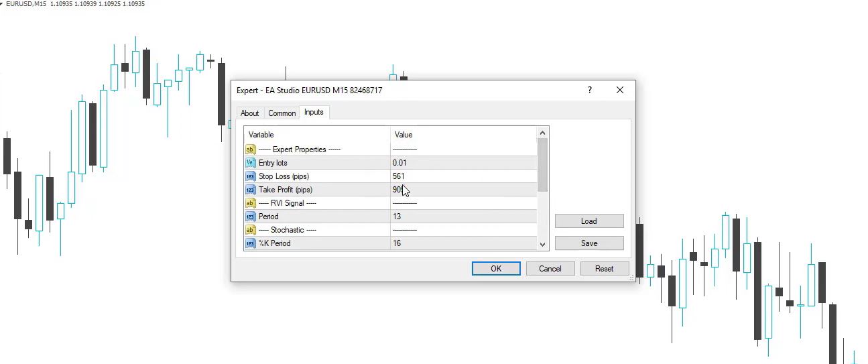
Task: Click the Take Profit row's integer icon
Action: click(251, 190)
